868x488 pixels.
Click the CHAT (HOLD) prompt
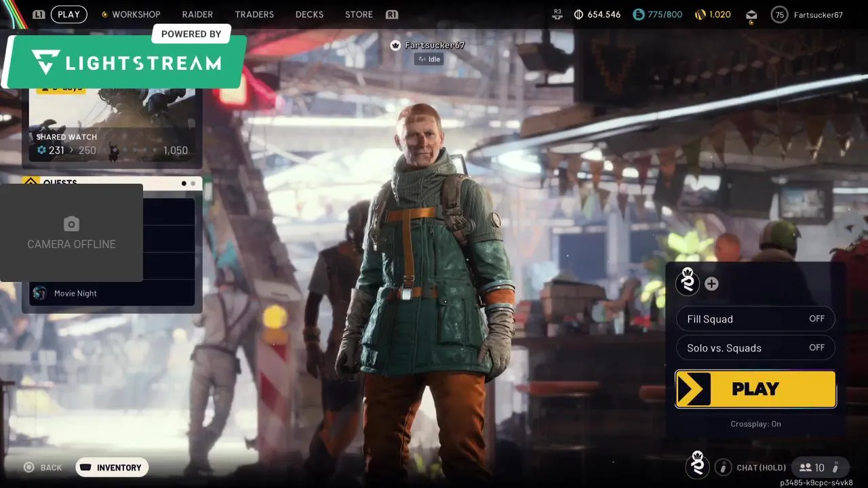(761, 468)
